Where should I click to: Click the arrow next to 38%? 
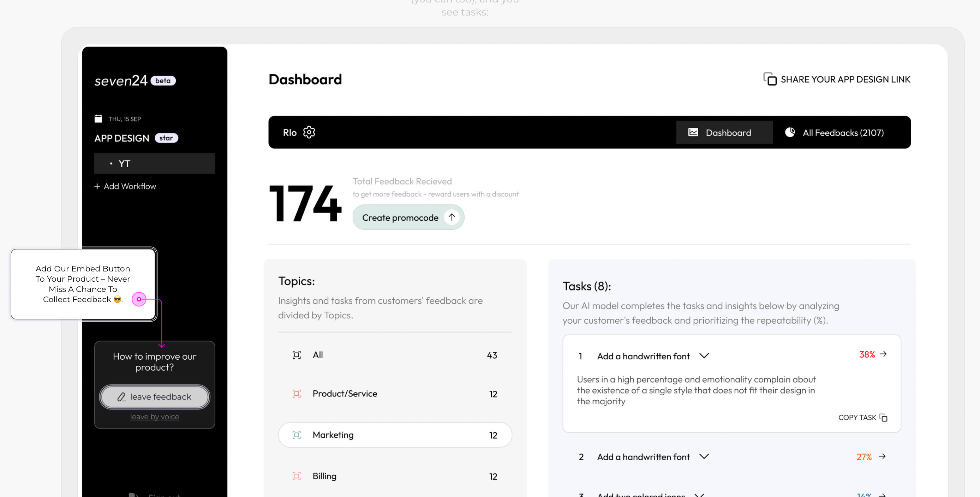pyautogui.click(x=883, y=354)
